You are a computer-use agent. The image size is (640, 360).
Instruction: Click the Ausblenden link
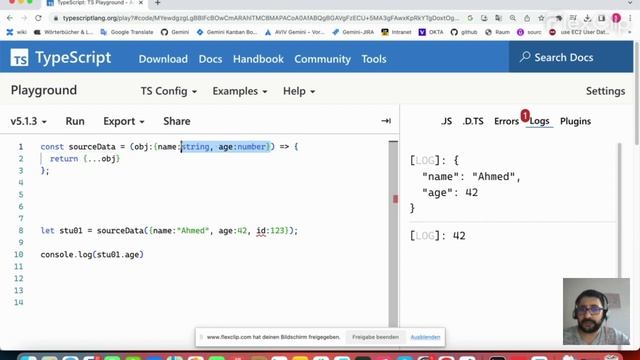(425, 337)
